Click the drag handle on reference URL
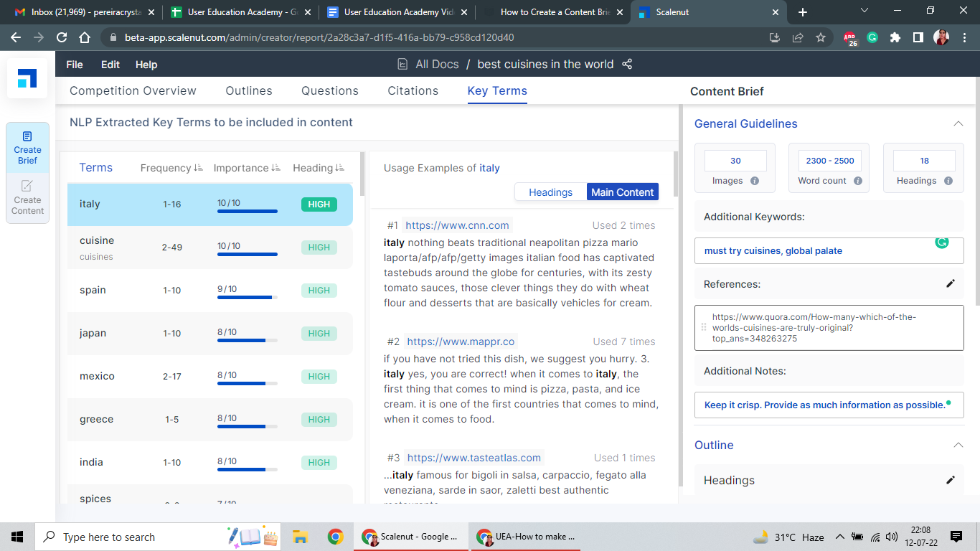980x551 pixels. click(703, 327)
